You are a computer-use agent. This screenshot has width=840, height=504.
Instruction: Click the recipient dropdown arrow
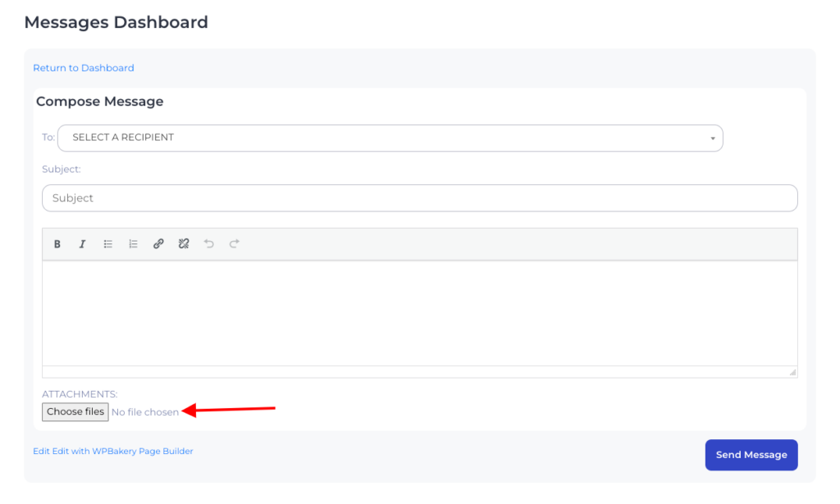[712, 138]
